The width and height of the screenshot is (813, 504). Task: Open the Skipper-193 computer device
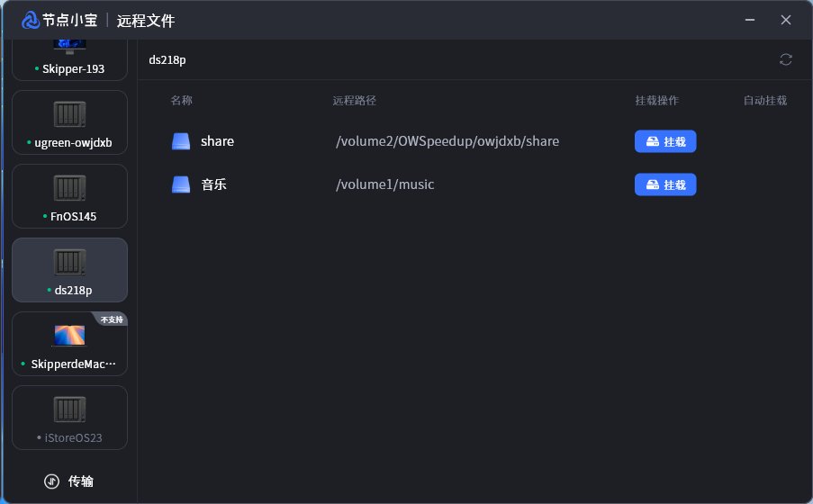click(69, 54)
